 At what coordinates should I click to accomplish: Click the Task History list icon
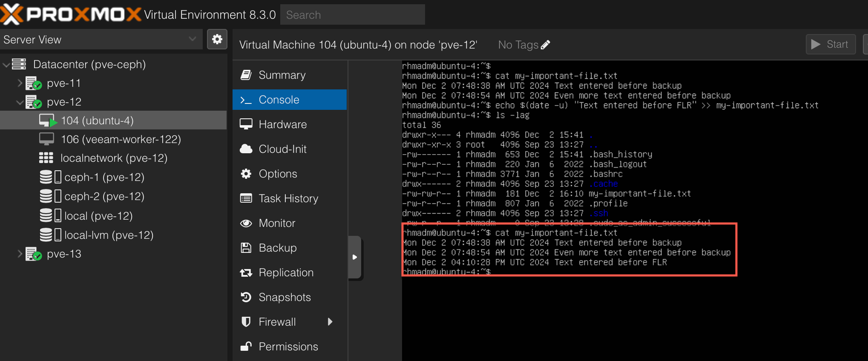click(x=246, y=198)
